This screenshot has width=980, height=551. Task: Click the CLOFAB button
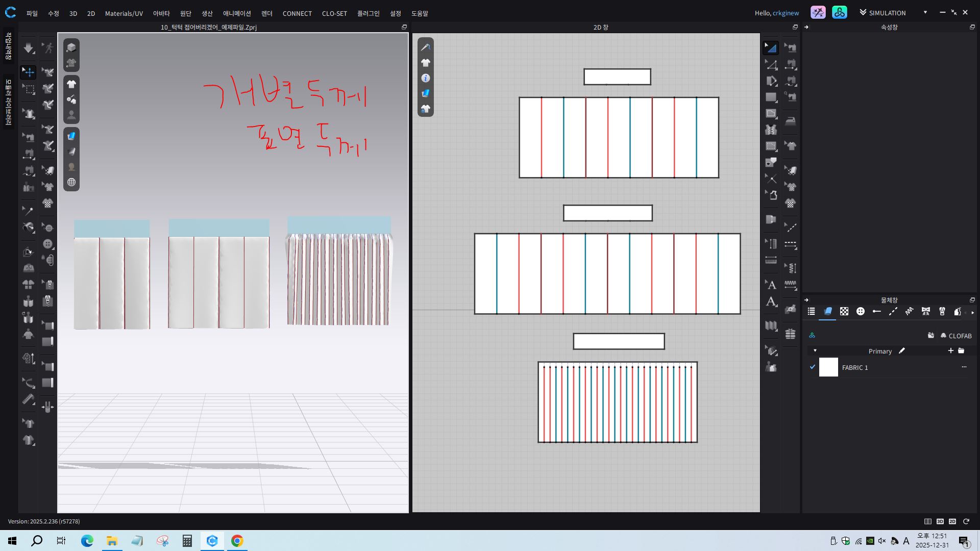coord(956,336)
